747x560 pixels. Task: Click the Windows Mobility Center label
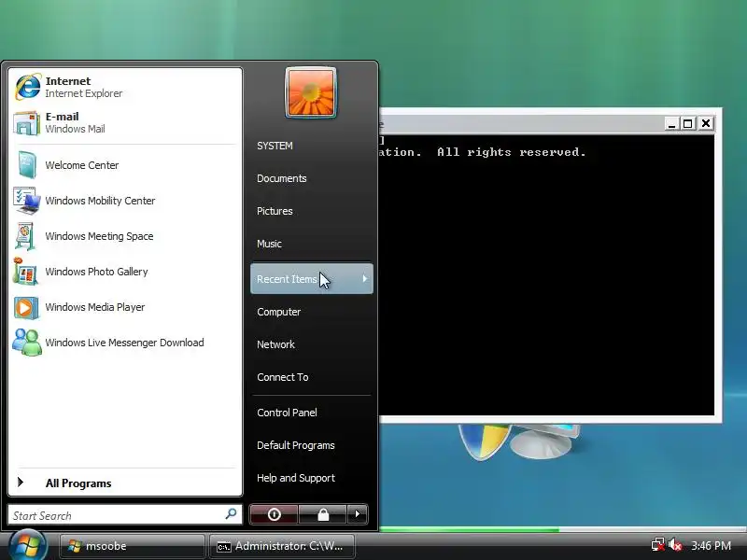click(x=100, y=201)
